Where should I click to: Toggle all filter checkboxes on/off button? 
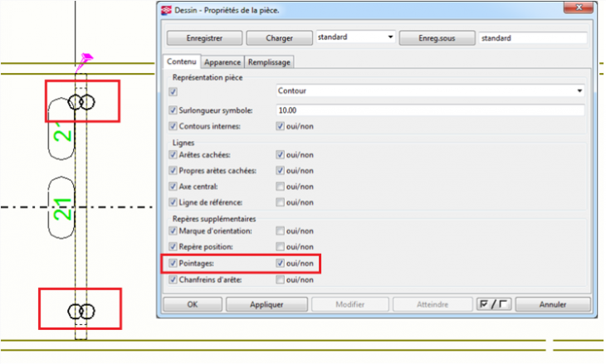click(x=494, y=304)
